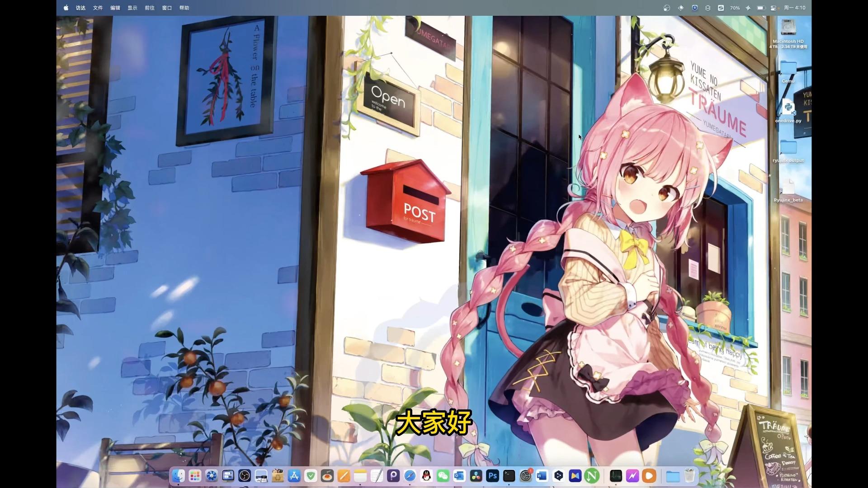Viewport: 868px width, 488px height.
Task: Open the App Store icon
Action: pos(294,475)
